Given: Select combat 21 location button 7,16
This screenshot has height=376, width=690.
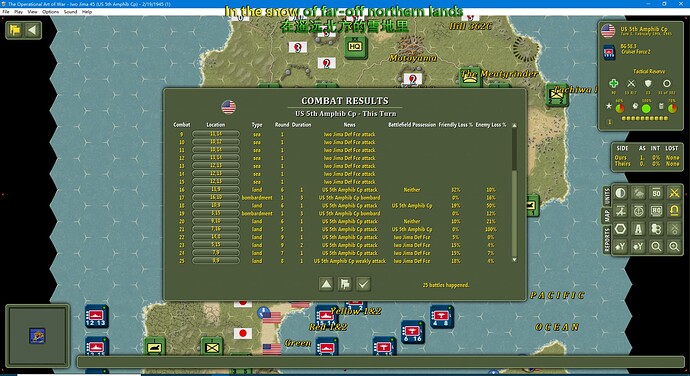Looking at the screenshot, I should (x=216, y=229).
